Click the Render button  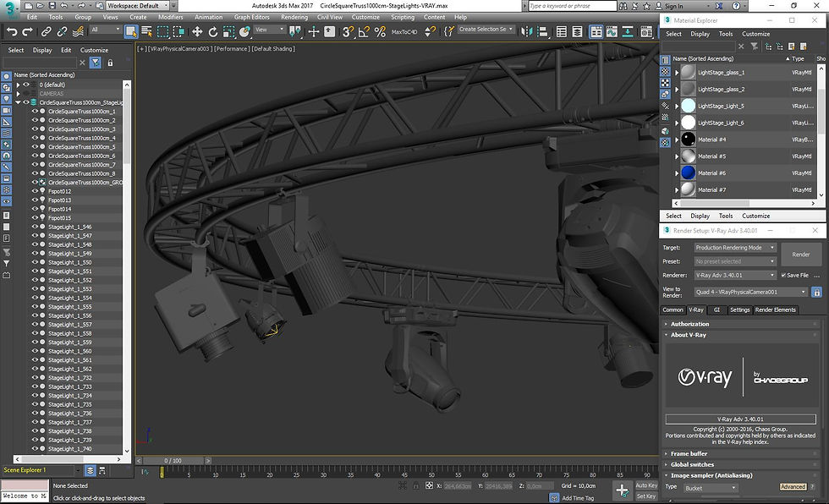point(800,254)
